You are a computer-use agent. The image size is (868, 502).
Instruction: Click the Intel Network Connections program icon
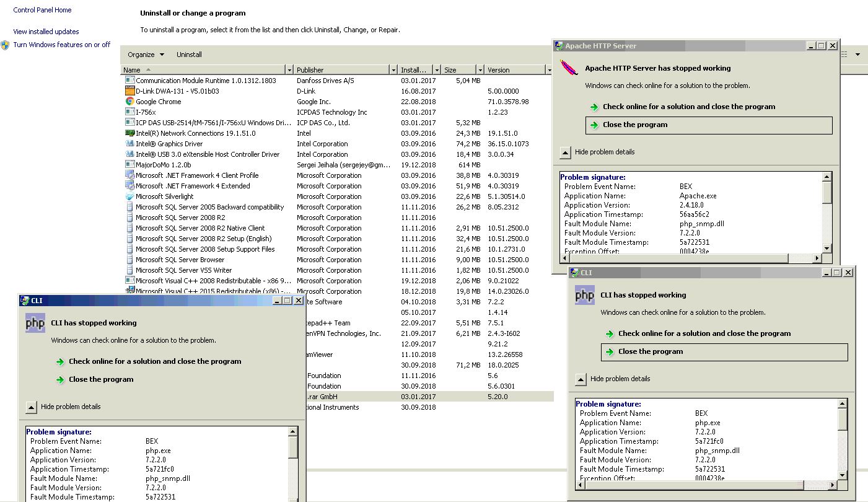[129, 133]
